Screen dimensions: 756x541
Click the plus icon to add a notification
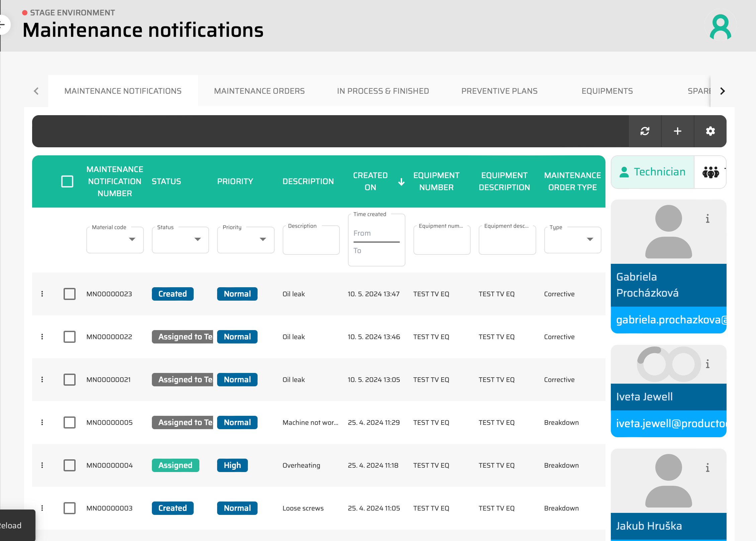coord(677,131)
